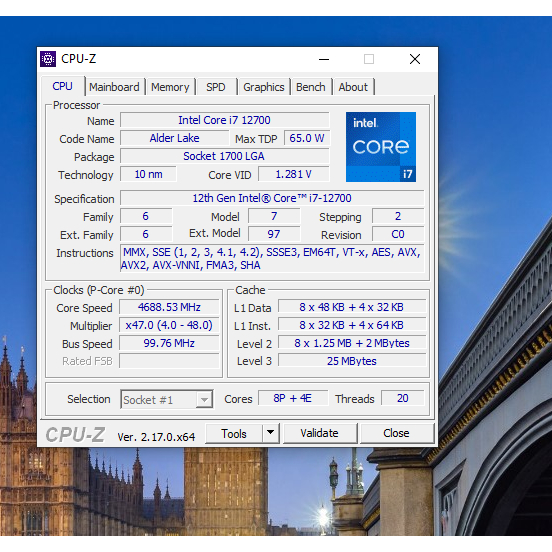Click the empty Rated FSB field
Image resolution: width=552 pixels, height=552 pixels.
click(x=169, y=361)
